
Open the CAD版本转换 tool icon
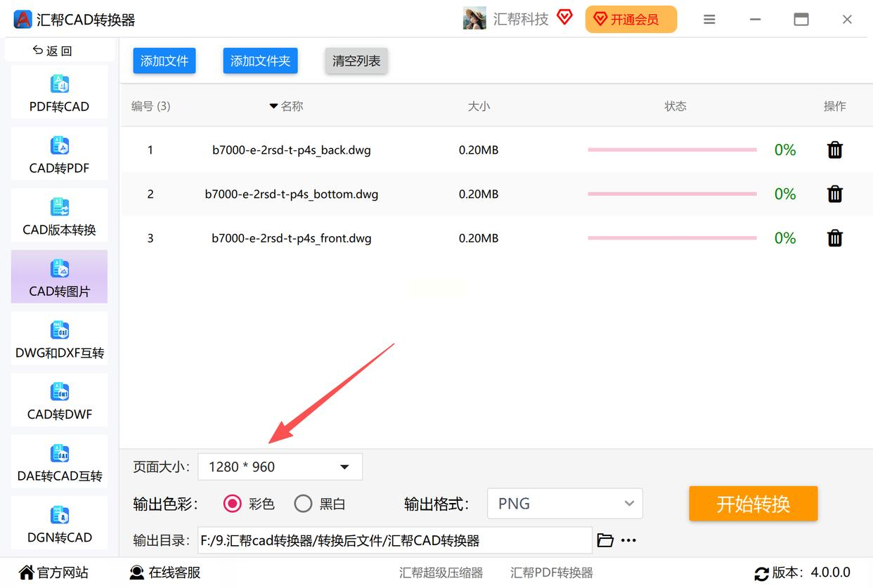(60, 208)
